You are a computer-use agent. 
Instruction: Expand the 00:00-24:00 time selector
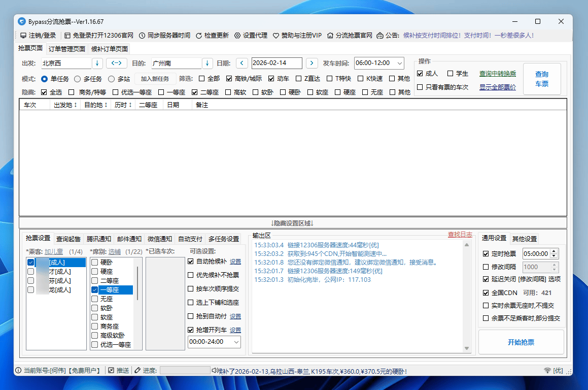point(236,342)
